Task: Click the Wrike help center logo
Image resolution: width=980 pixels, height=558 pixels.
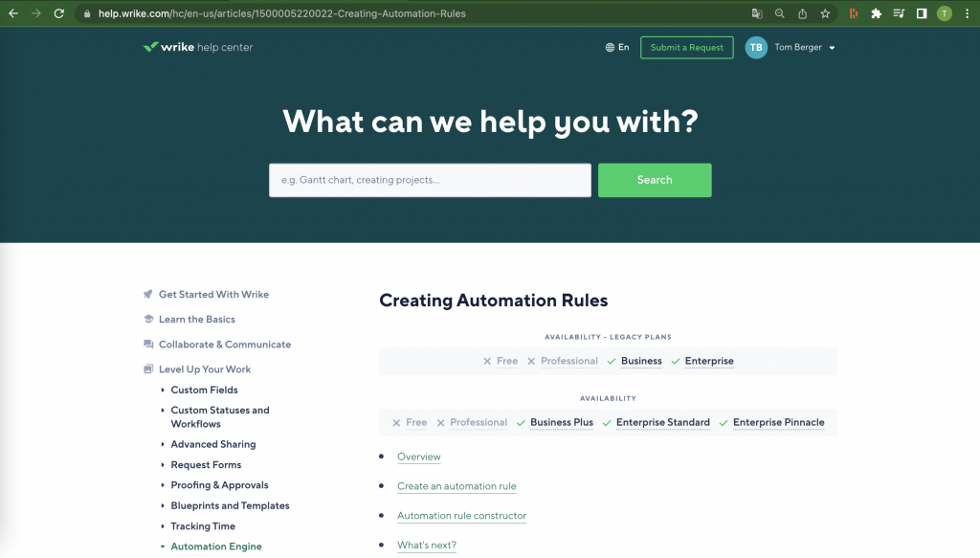Action: pos(198,47)
